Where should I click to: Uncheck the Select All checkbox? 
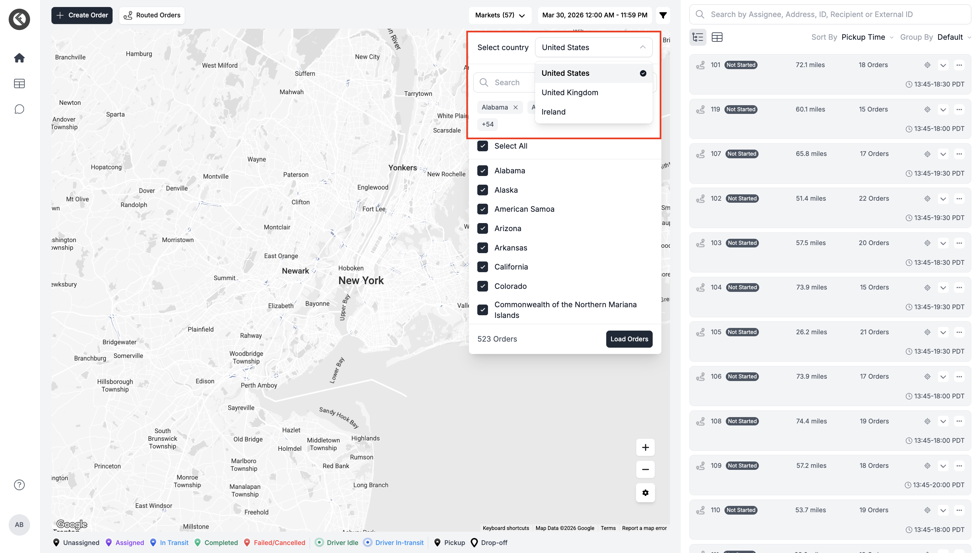(x=482, y=146)
